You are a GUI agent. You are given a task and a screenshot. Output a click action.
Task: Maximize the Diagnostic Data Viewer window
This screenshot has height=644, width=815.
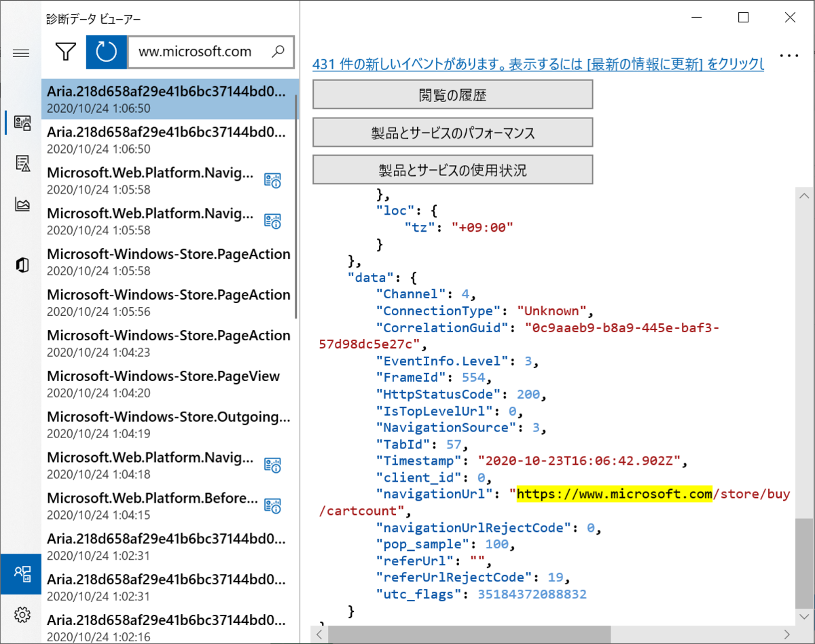click(743, 18)
